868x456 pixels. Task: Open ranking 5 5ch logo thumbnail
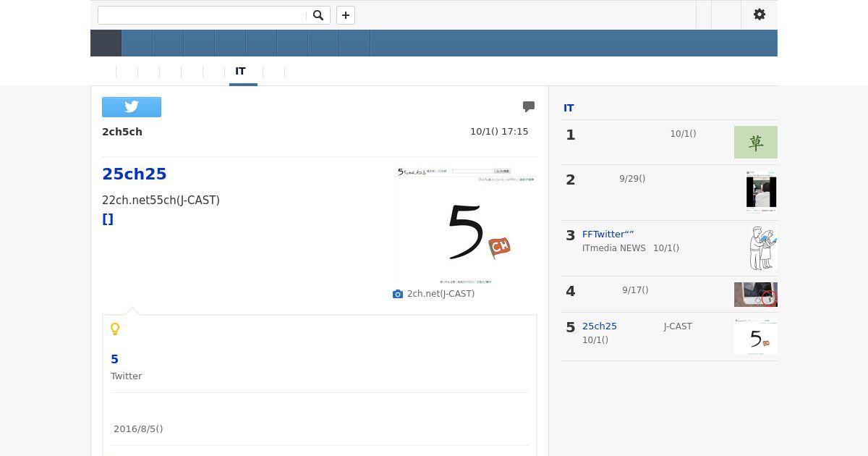point(756,337)
